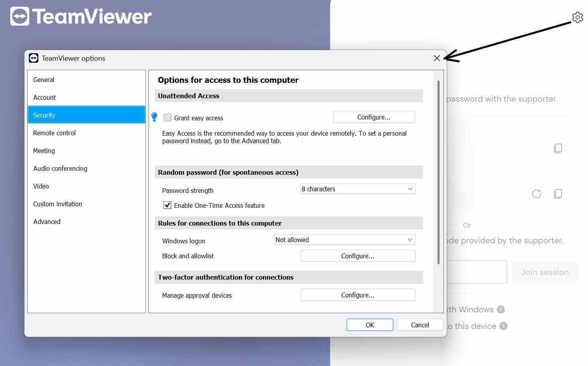Click the Join session button
Image resolution: width=588 pixels, height=366 pixels.
tap(545, 272)
